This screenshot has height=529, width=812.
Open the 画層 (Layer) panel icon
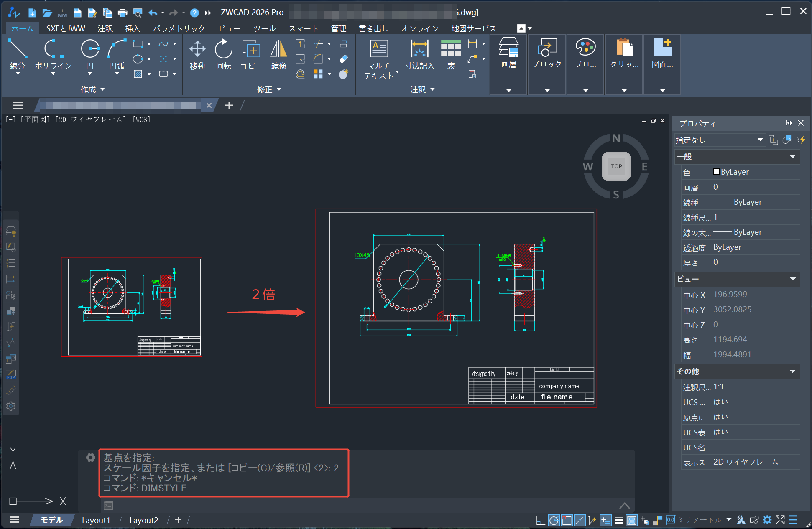point(508,54)
